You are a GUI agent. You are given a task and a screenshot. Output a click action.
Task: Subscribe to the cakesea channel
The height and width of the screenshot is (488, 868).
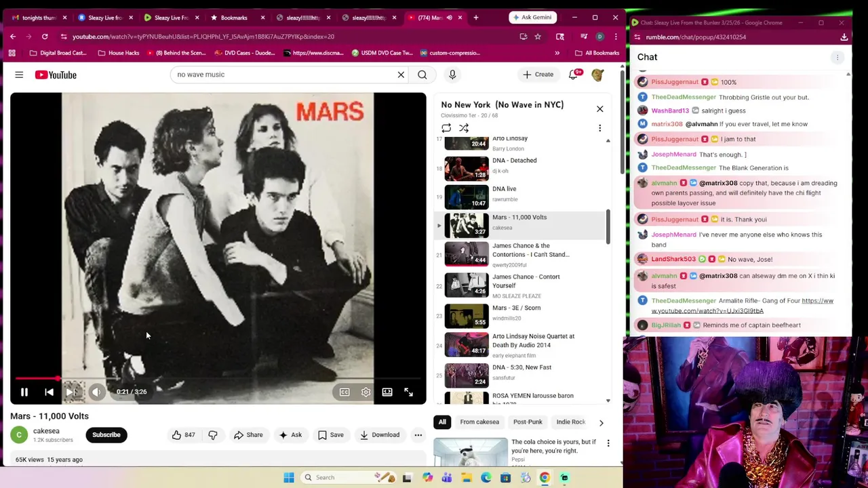pos(106,435)
